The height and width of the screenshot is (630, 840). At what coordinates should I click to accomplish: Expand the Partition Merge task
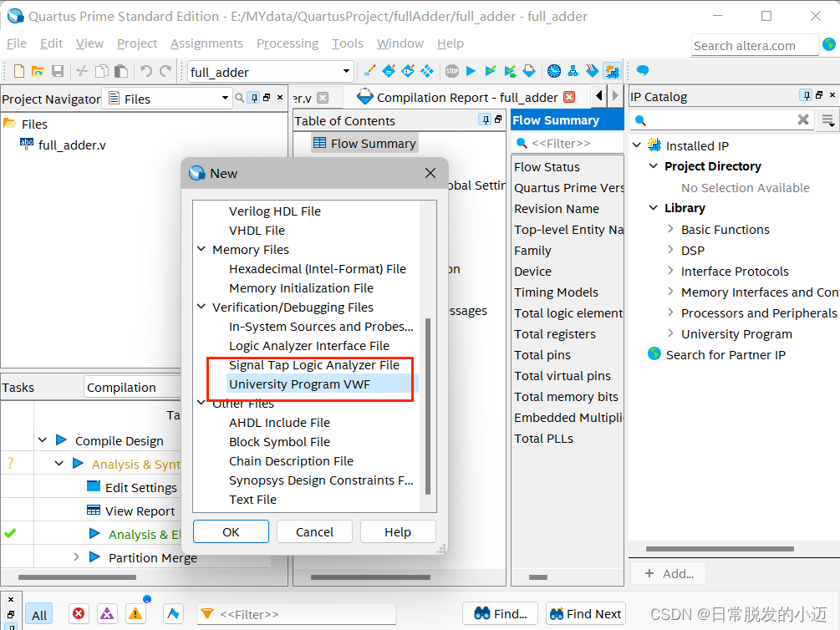76,557
